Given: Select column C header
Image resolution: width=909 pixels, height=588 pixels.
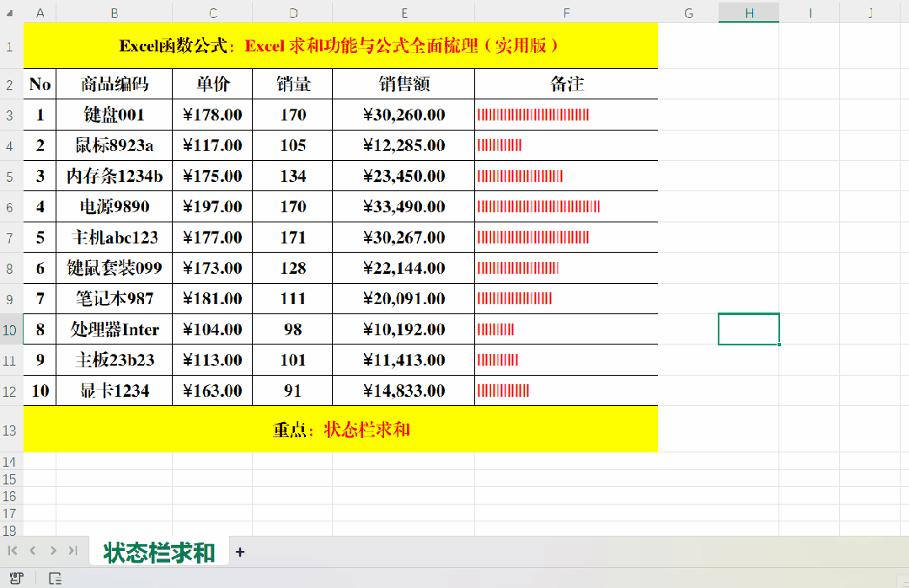Looking at the screenshot, I should click(x=213, y=13).
